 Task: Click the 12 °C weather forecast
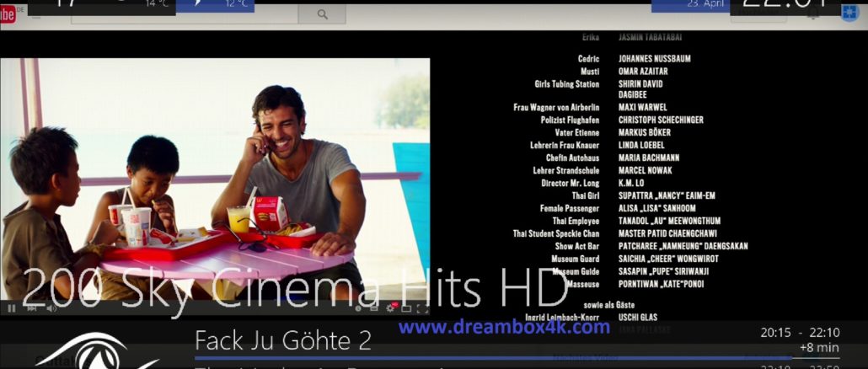point(236,4)
